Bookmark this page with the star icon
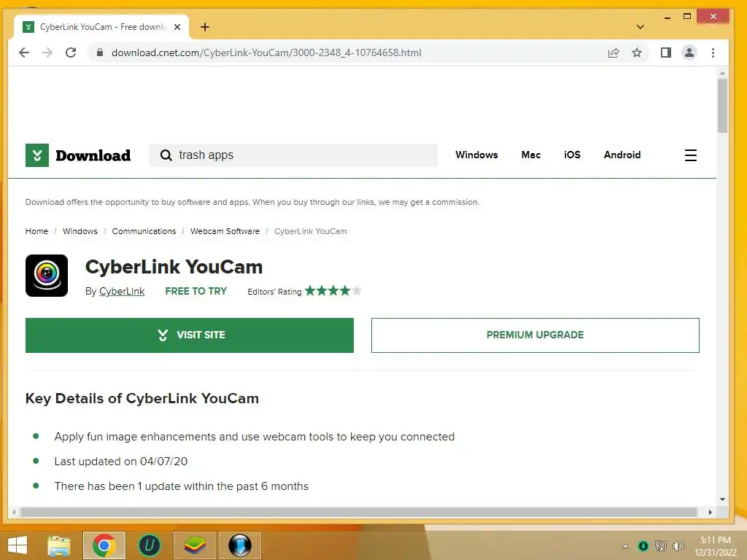The image size is (747, 560). click(636, 52)
